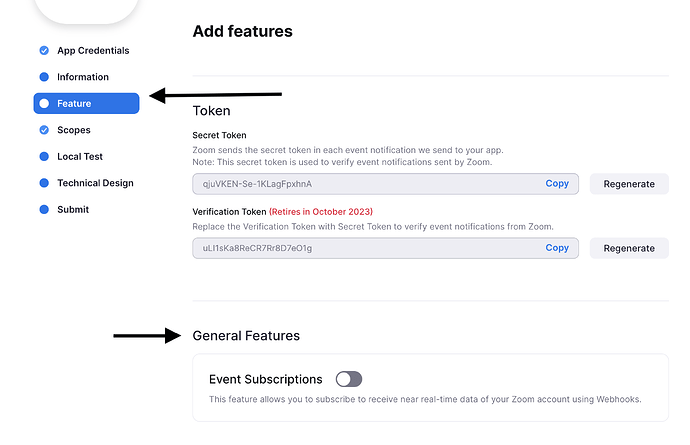Click the Information step circle icon

[x=44, y=77]
